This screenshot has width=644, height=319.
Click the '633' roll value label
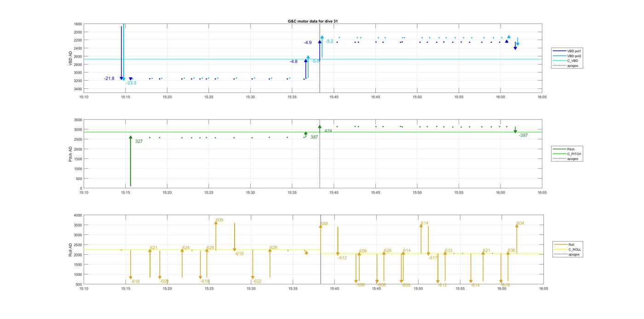(448, 251)
